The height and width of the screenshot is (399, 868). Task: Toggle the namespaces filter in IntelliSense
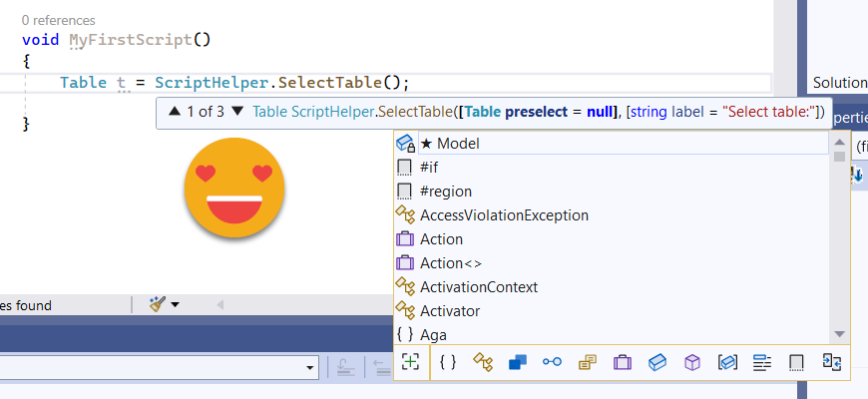tap(448, 362)
